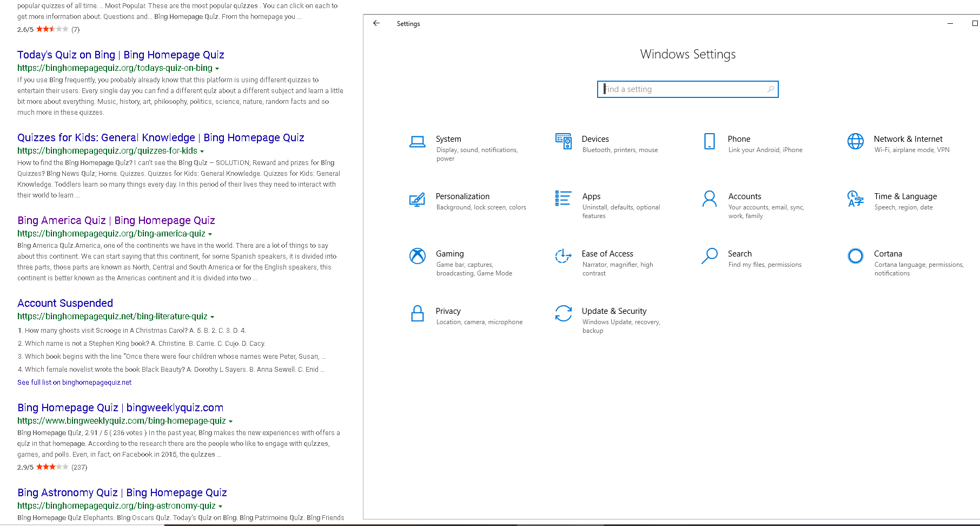Viewport: 980px width, 526px height.
Task: Open the Cortana circle icon
Action: (x=855, y=256)
